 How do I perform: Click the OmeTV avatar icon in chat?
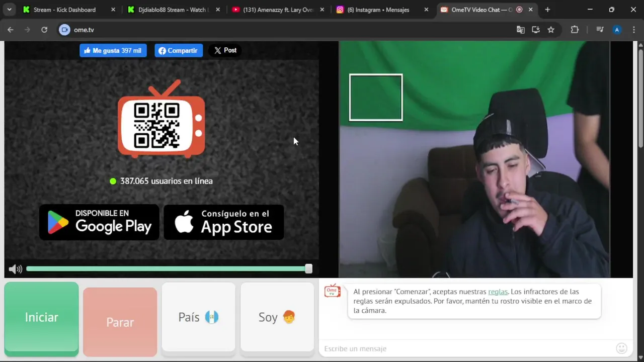click(x=332, y=291)
